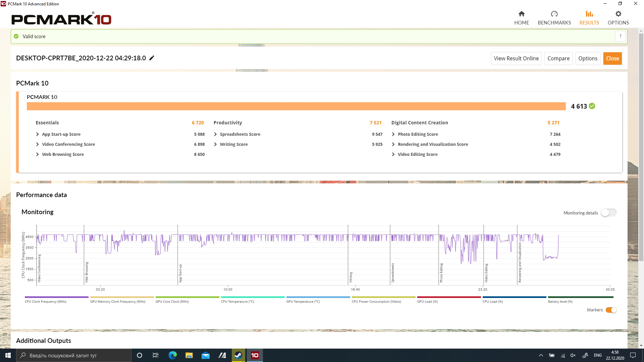Click the overall score 4 613

tap(579, 106)
